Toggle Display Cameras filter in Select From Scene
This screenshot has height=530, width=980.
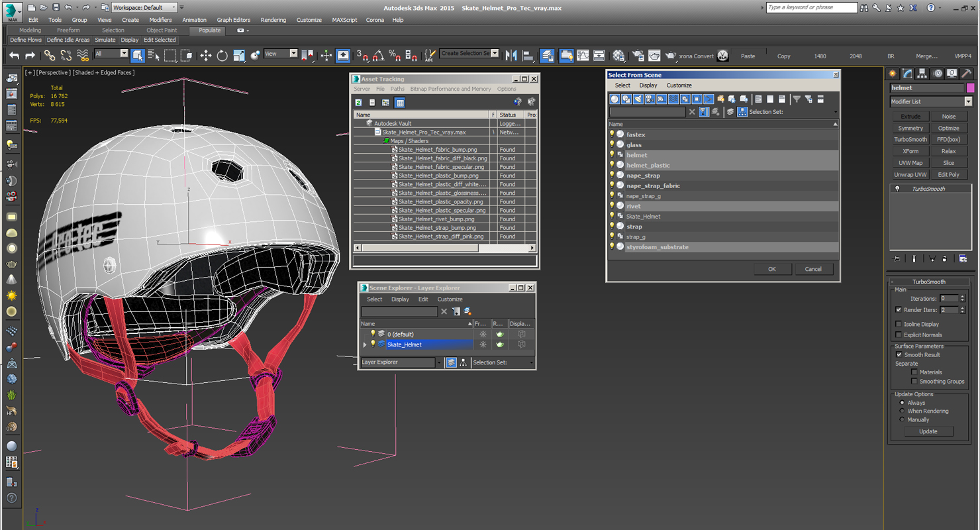(650, 99)
